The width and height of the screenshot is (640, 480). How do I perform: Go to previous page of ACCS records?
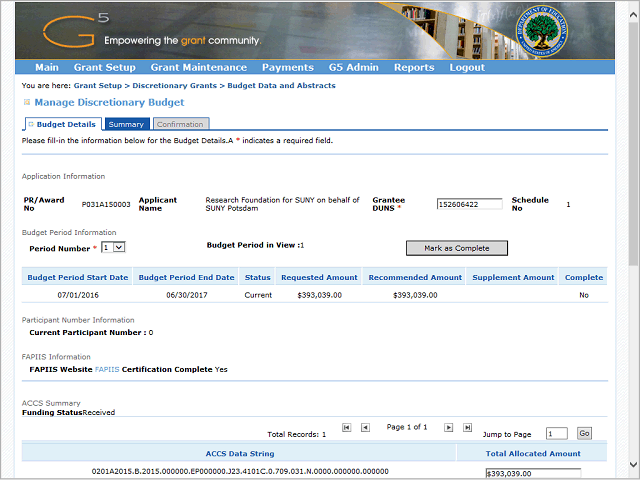coord(365,427)
